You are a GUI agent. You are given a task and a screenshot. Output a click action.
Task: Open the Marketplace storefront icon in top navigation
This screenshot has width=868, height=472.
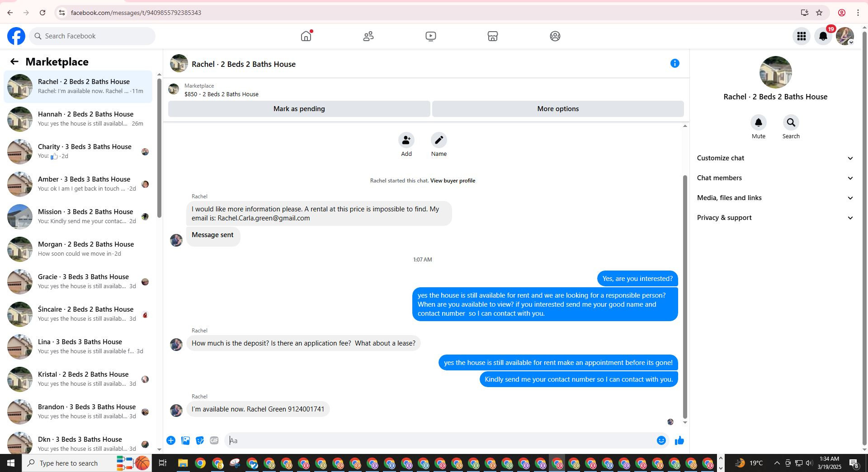coord(493,36)
